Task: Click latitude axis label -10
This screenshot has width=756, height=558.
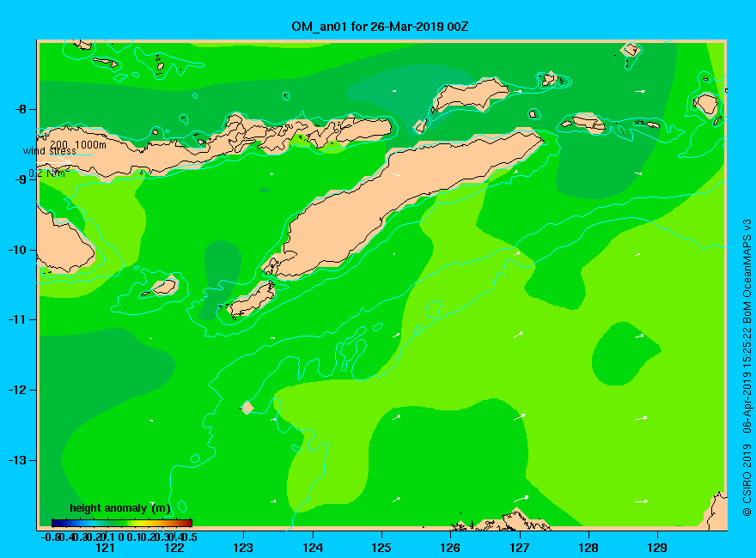Action: point(17,250)
